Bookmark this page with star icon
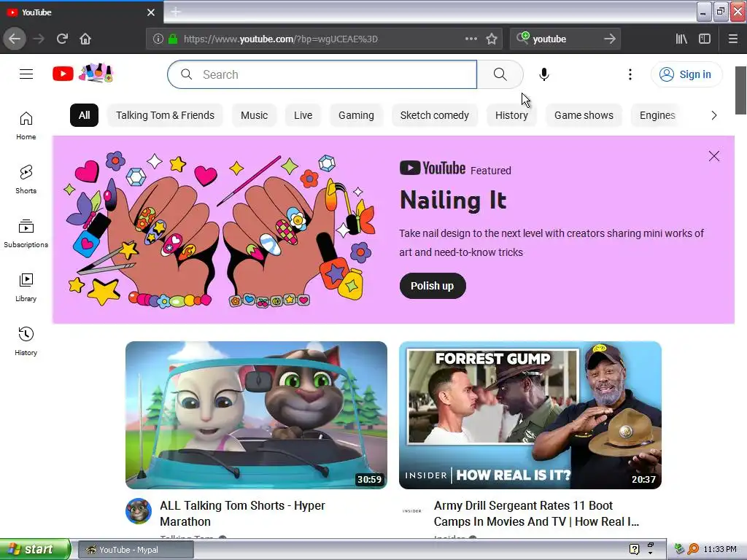 point(492,39)
